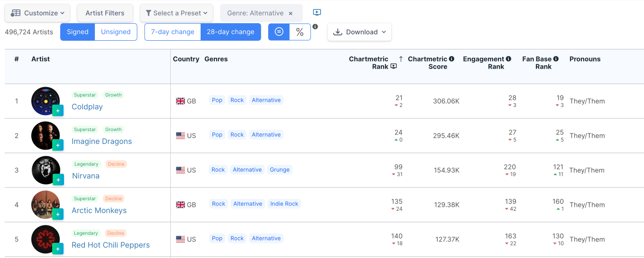644x258 pixels.
Task: Select the 7-day change toggle
Action: pyautogui.click(x=173, y=32)
